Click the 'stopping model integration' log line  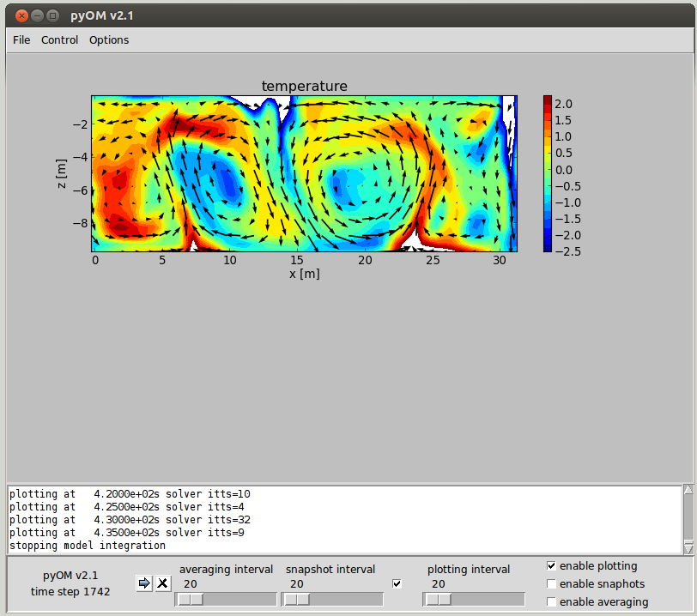point(88,546)
